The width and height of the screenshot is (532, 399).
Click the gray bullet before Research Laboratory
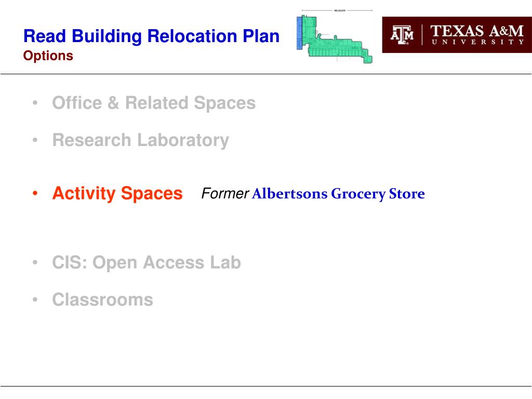(x=35, y=140)
